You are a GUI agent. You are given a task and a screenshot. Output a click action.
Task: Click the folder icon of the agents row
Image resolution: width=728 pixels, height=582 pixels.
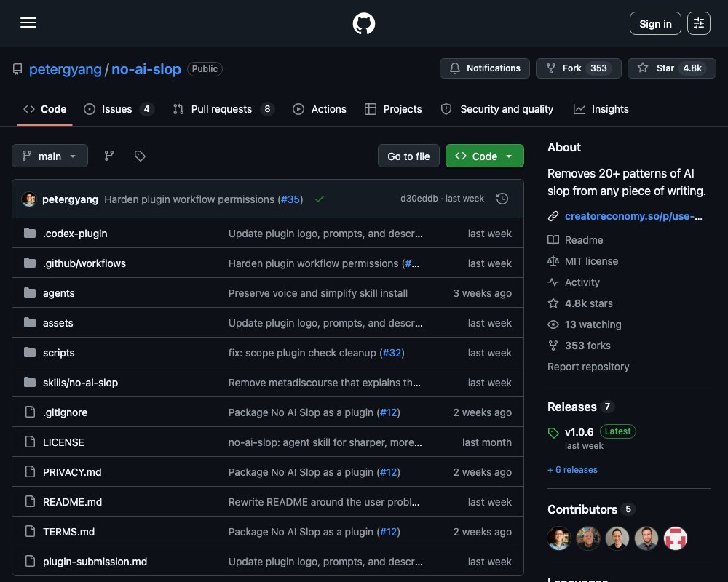[x=30, y=293]
